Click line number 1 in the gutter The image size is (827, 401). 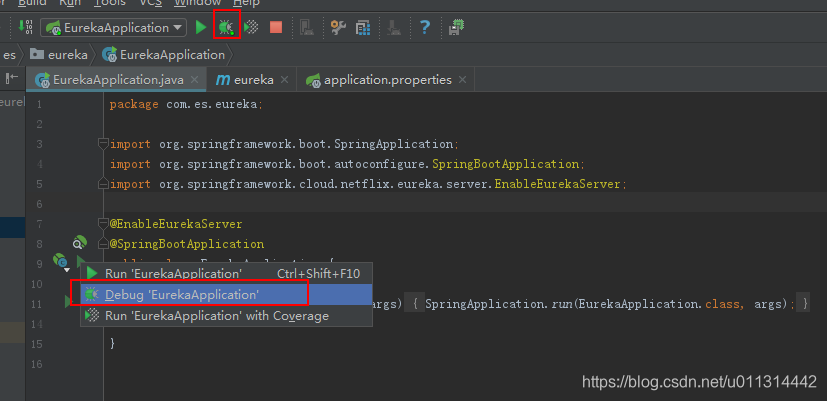click(39, 104)
